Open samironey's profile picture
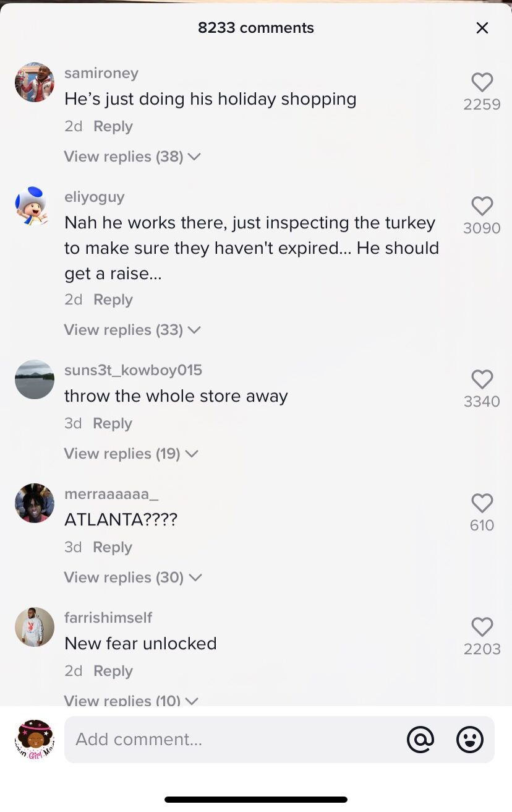 click(35, 82)
